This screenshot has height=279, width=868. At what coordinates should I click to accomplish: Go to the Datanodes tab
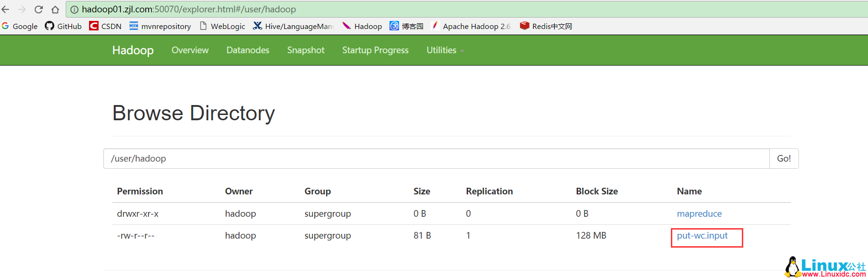pos(248,50)
